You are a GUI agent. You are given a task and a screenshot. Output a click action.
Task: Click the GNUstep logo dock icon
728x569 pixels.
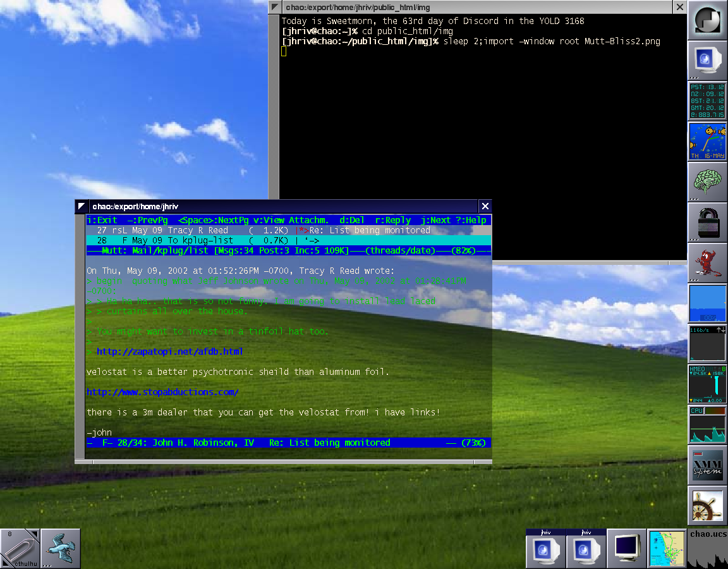tap(707, 21)
